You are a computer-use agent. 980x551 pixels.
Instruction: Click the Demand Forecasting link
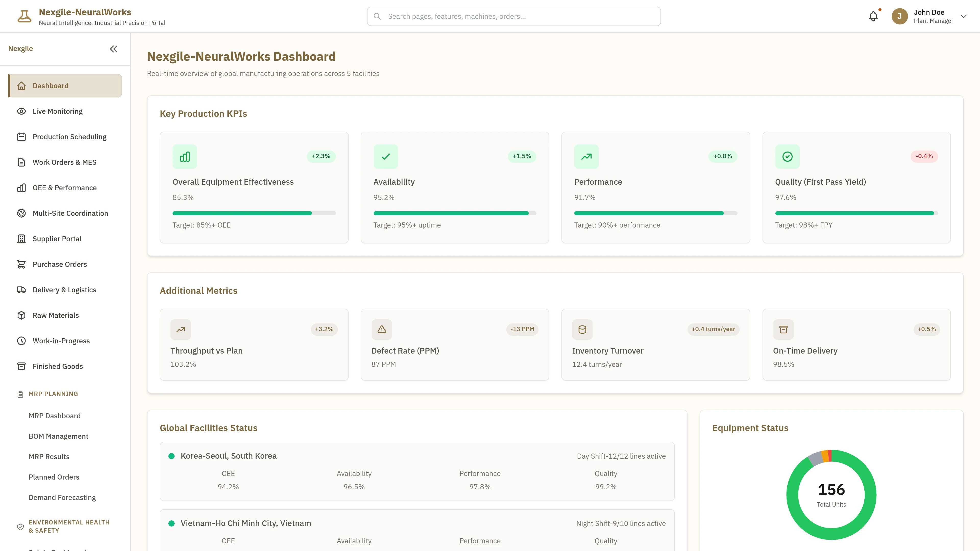click(x=62, y=497)
